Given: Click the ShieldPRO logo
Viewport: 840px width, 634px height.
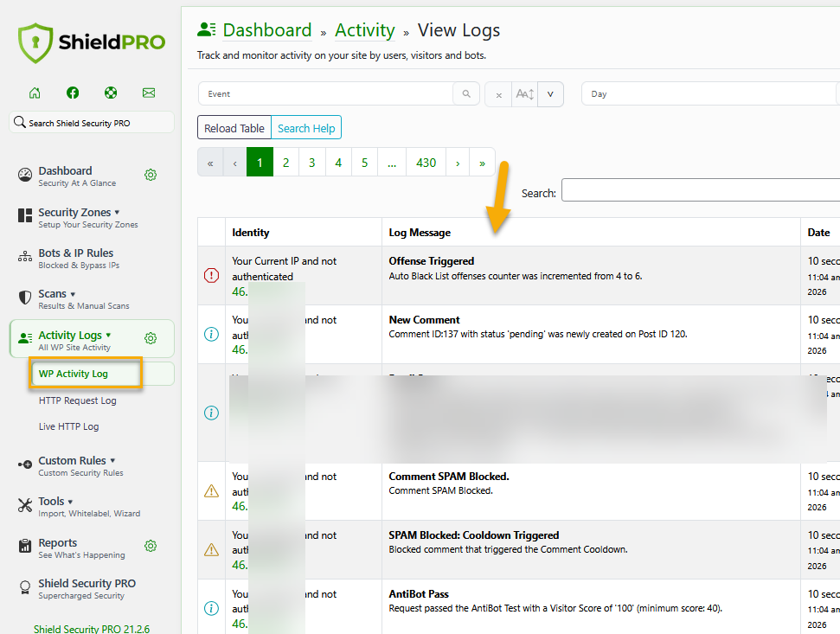Looking at the screenshot, I should click(92, 43).
